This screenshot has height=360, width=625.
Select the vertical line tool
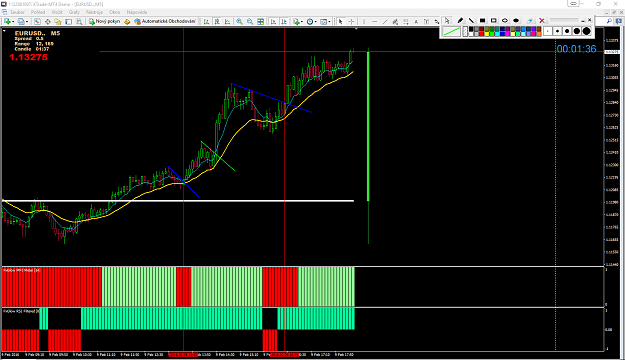(364, 22)
